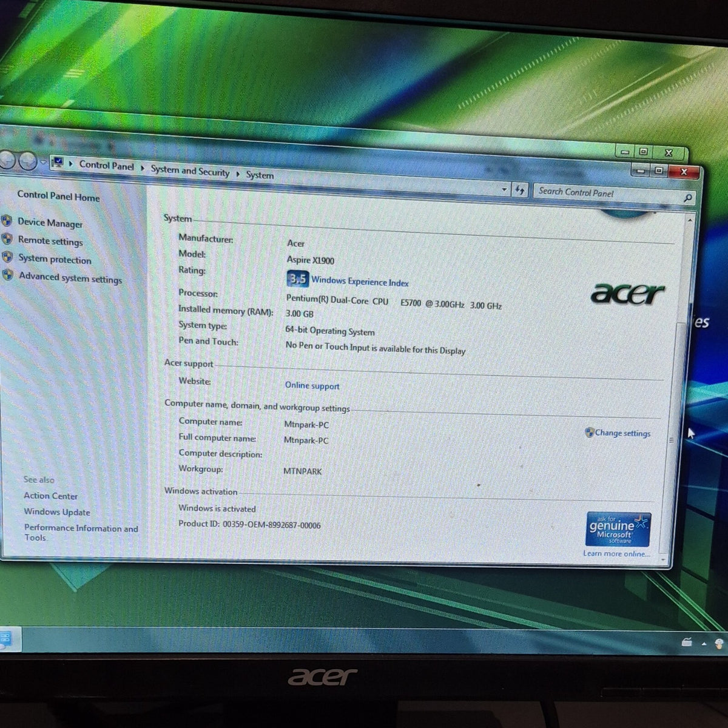Click the scrollbar up arrow
This screenshot has height=728, width=728.
[690, 220]
